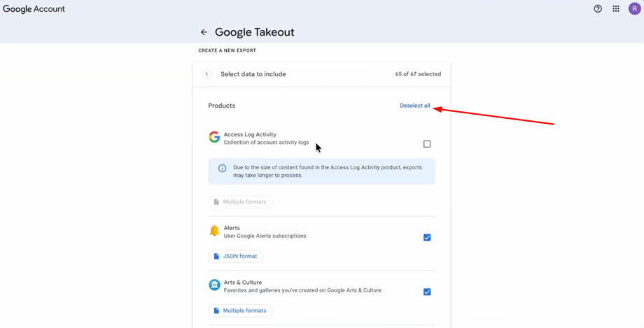
Task: Click the User Google Alerts subscriptions description
Action: [265, 236]
